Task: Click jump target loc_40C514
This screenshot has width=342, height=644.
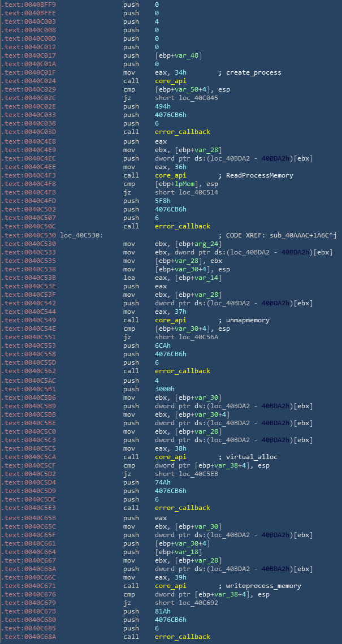Action: (x=198, y=192)
